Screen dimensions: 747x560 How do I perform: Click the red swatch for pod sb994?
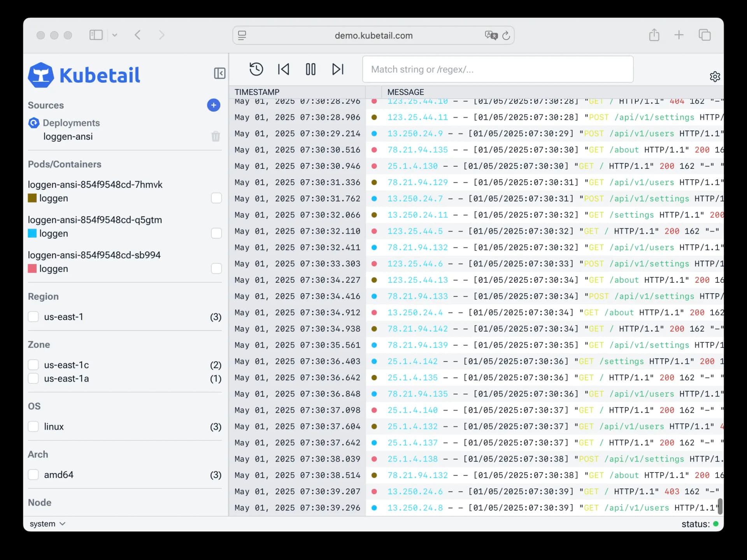pyautogui.click(x=32, y=268)
